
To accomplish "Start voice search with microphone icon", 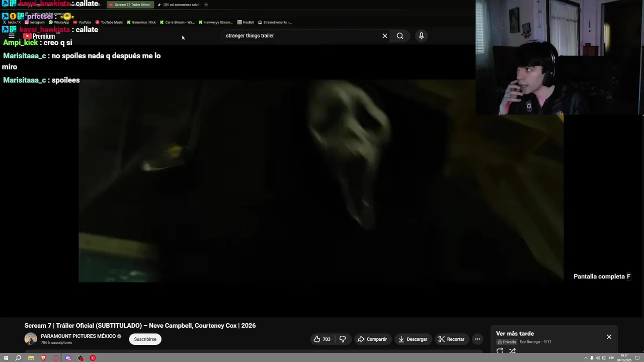I will pos(421,36).
